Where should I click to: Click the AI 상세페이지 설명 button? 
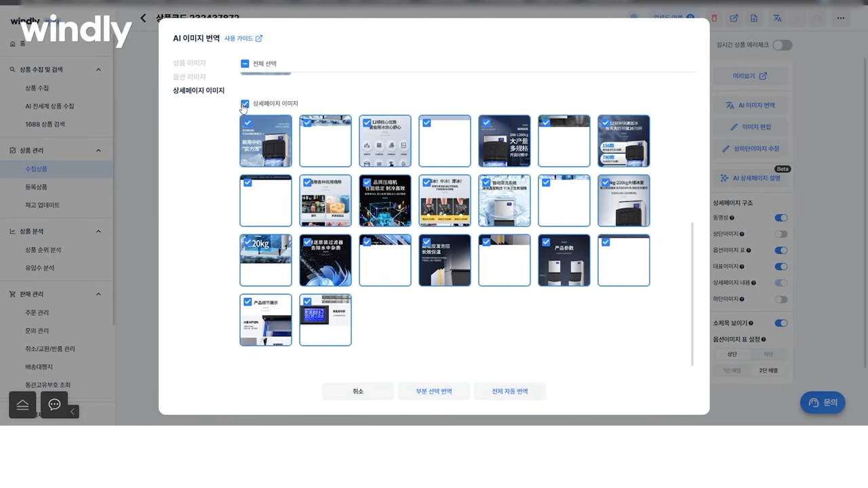[750, 178]
